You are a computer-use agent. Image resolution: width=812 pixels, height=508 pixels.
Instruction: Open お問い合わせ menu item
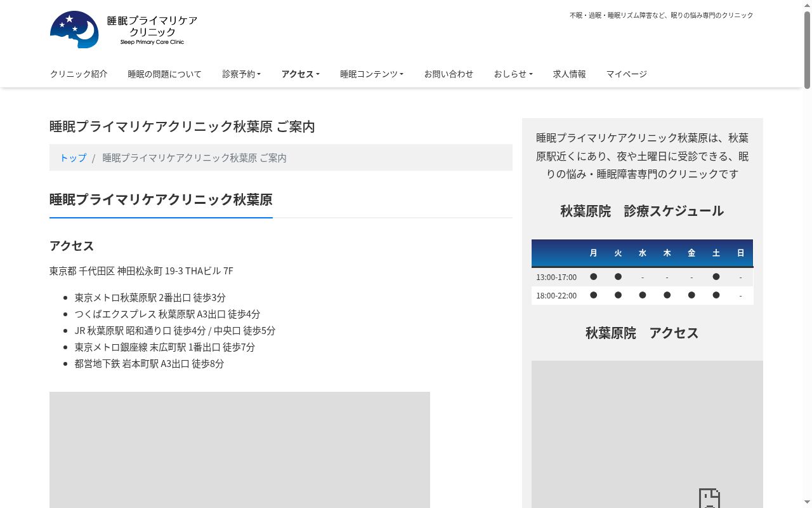click(449, 74)
